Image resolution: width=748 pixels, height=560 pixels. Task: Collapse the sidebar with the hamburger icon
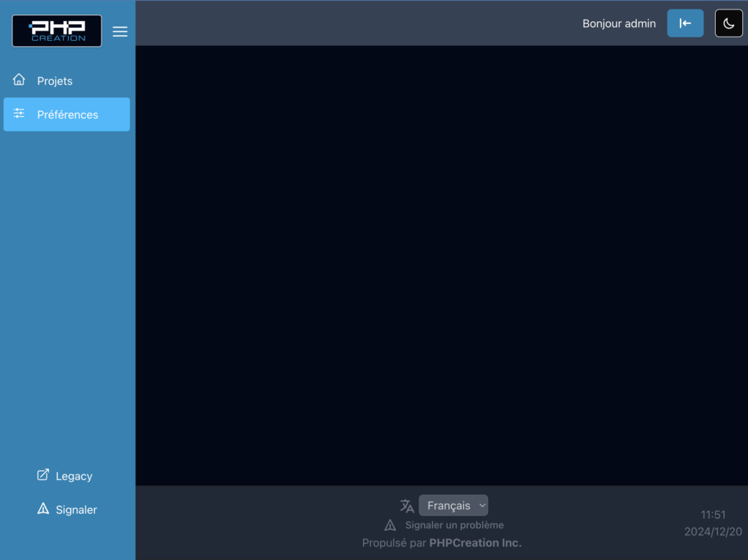click(120, 31)
